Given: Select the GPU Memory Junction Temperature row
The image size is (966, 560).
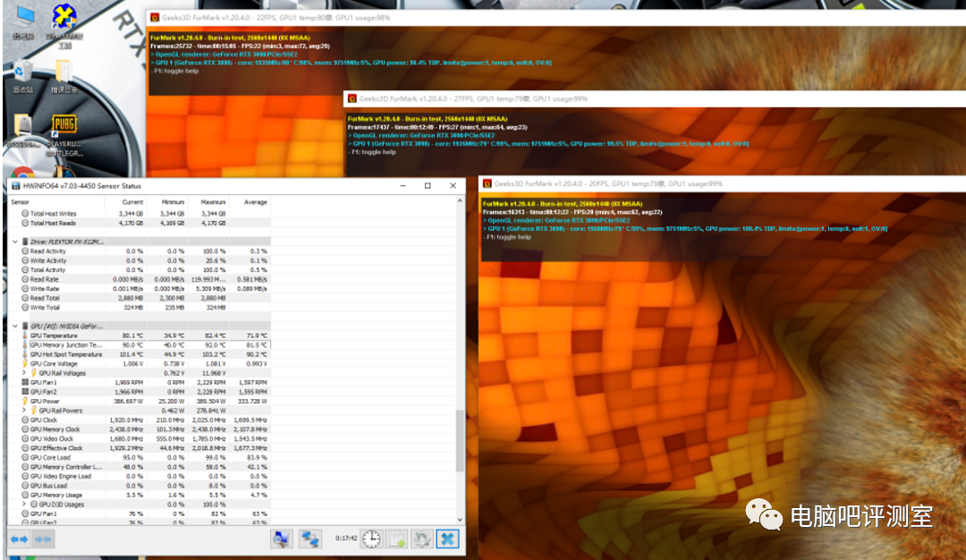Looking at the screenshot, I should 140,345.
